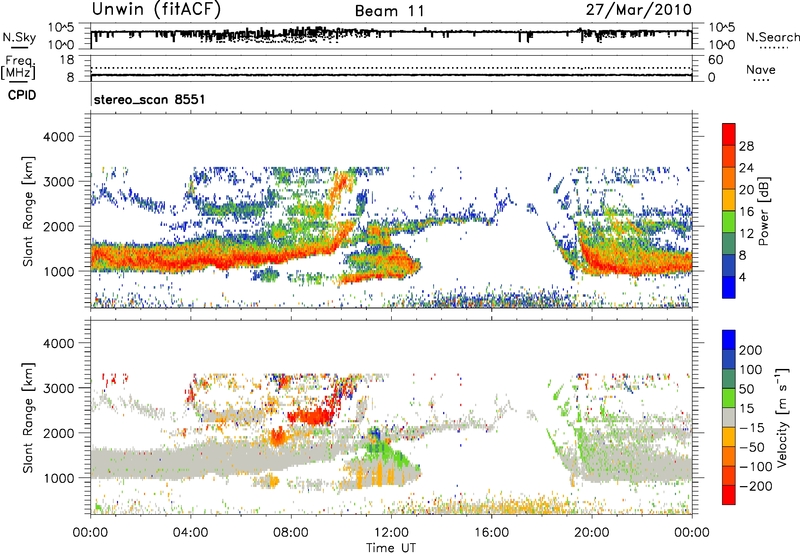Pick the blue top segment of velocity colorbar

[729, 340]
